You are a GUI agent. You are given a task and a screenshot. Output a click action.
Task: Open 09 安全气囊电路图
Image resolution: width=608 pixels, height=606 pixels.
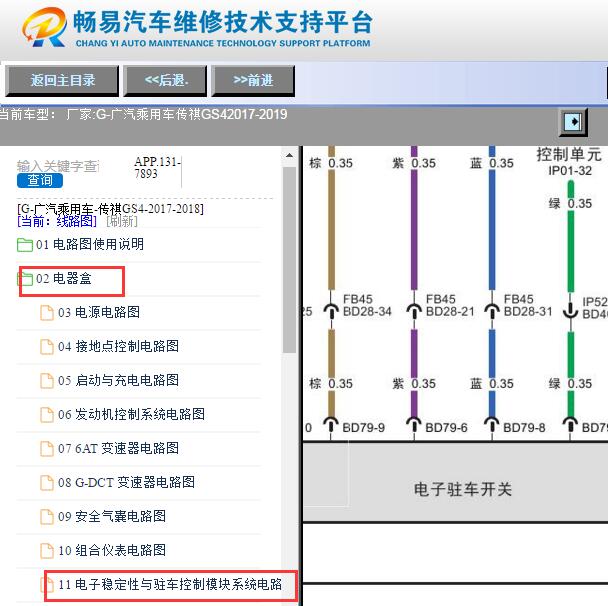(112, 516)
